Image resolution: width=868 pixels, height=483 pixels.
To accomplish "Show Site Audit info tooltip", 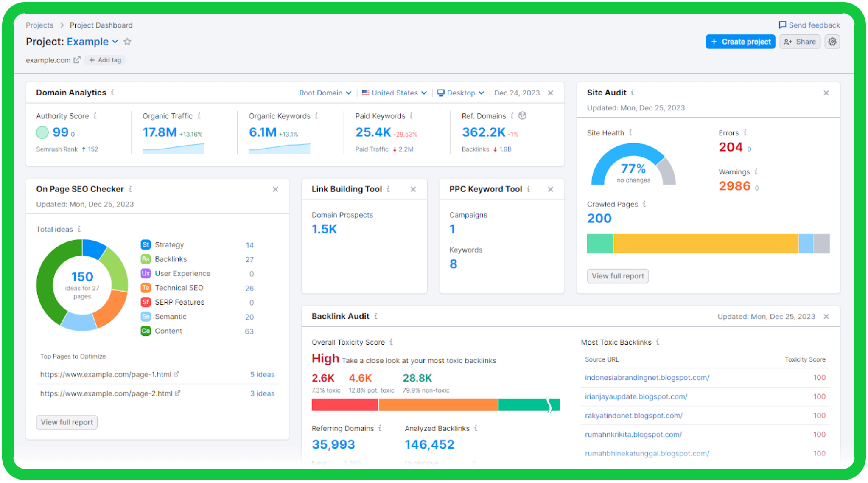I will coord(633,93).
